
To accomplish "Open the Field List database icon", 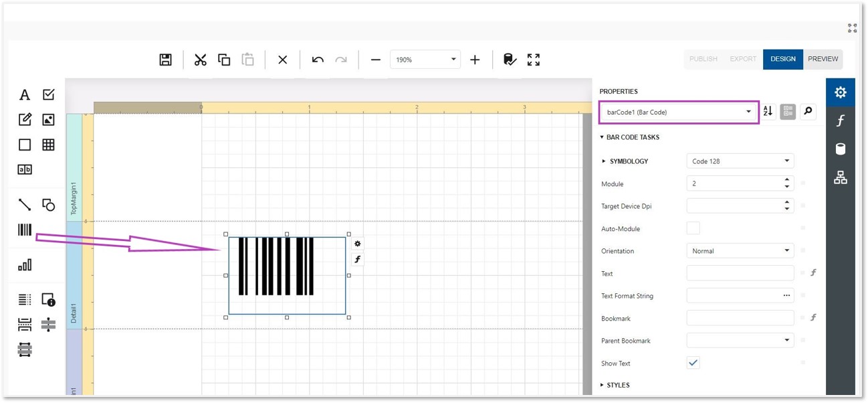I will [x=840, y=149].
